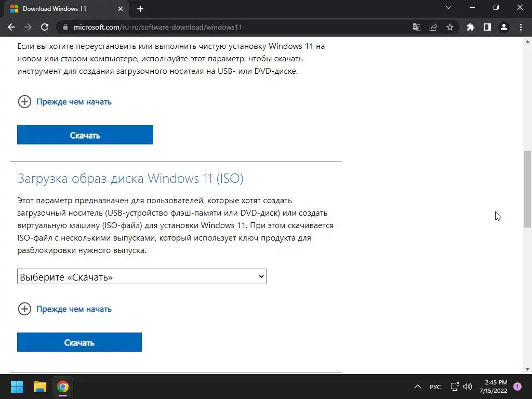Click the Chrome taskbar icon
Viewport: 532px width, 399px height.
coord(63,387)
